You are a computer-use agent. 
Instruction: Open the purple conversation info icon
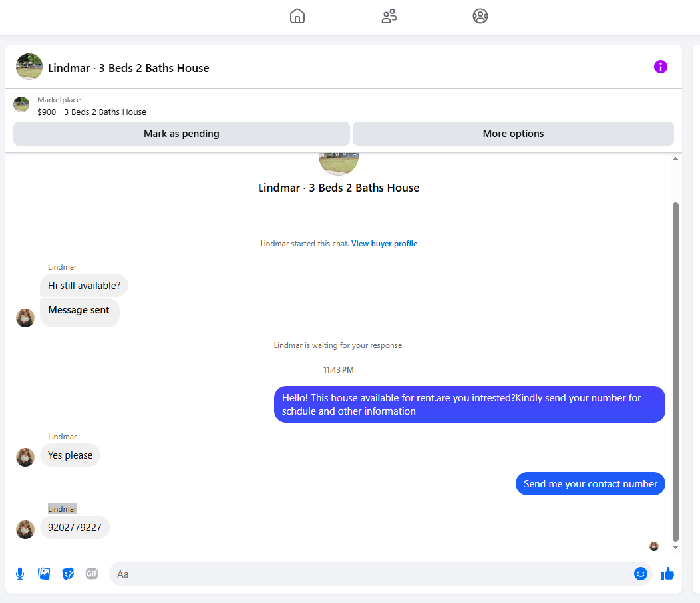coord(661,67)
